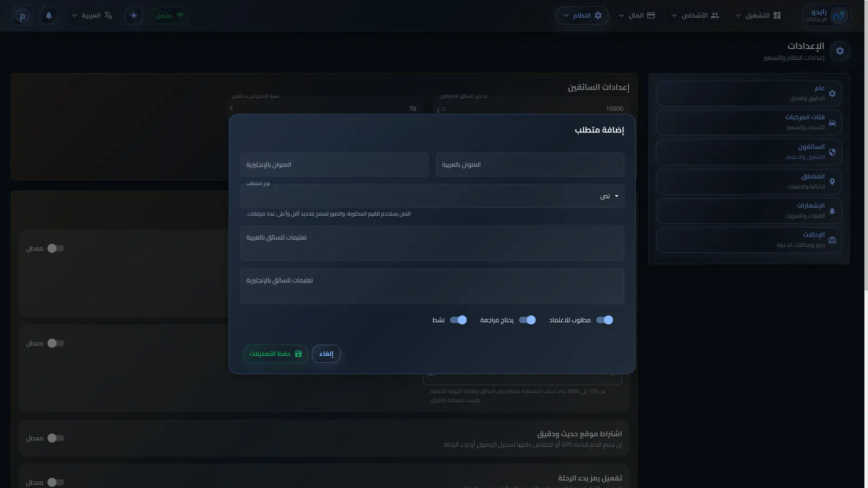Toggle the يحتاج مراجعة switch
The width and height of the screenshot is (868, 488).
(527, 320)
